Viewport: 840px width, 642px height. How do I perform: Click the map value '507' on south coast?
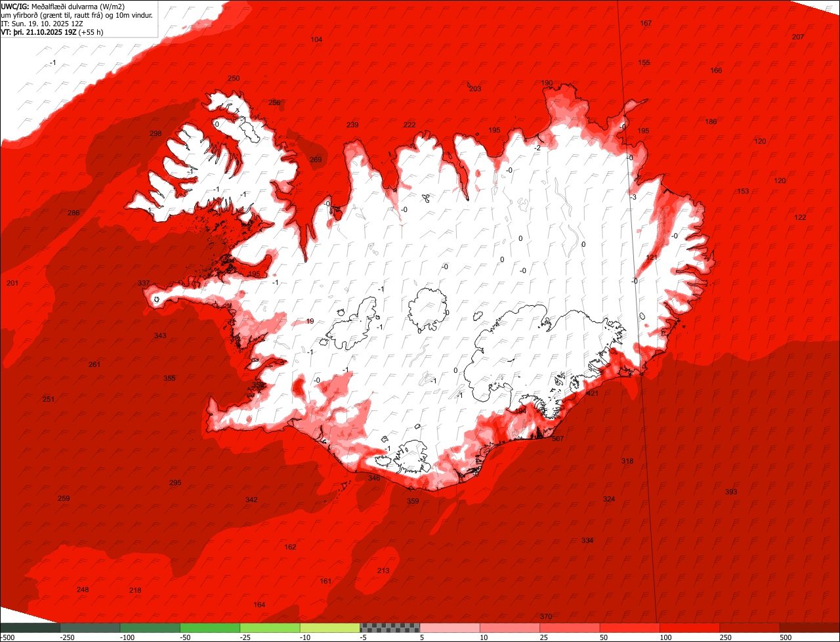(x=558, y=439)
